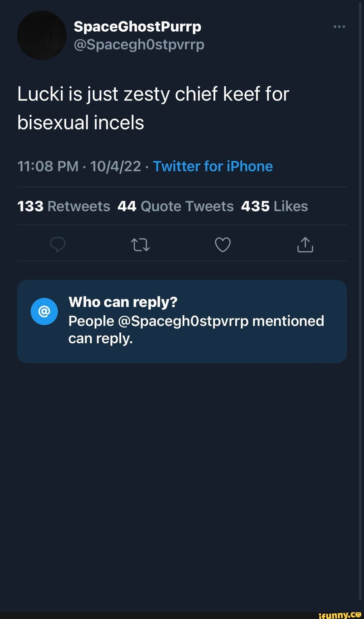Click the 10/4/22 date
The image size is (364, 619).
click(115, 166)
